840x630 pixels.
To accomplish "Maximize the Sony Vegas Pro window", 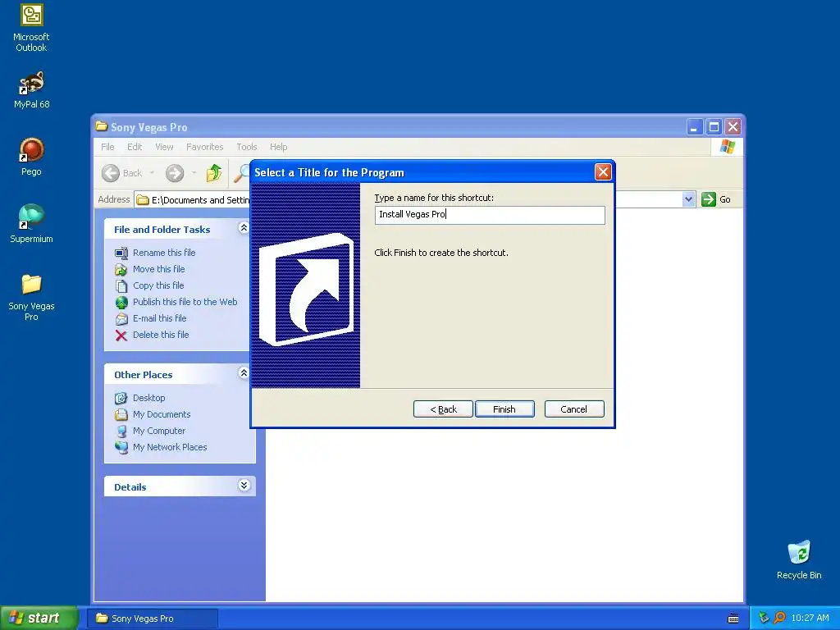I will 714,127.
